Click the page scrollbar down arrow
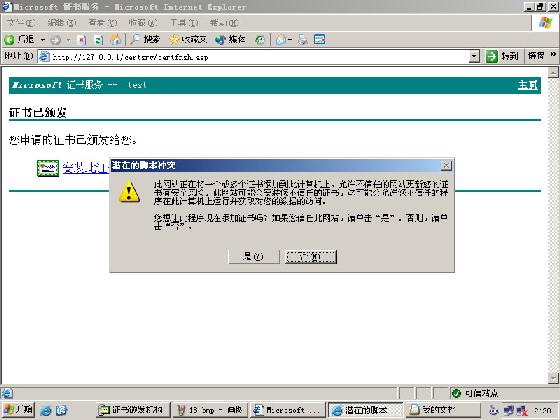 pos(553,378)
